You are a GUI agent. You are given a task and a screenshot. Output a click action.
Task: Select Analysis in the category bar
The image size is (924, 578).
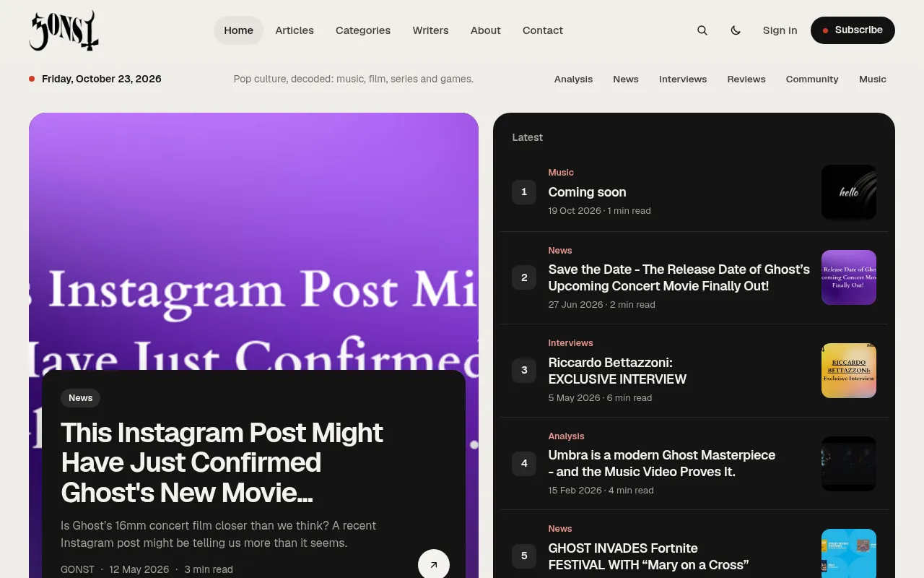click(x=573, y=79)
